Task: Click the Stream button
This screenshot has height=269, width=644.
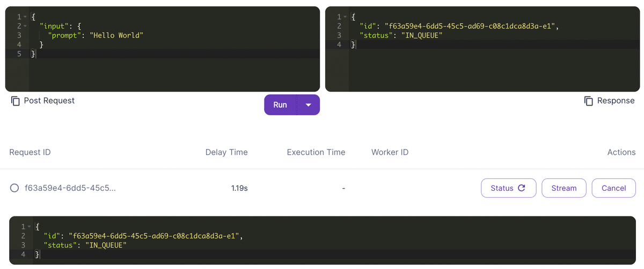Action: [x=563, y=188]
